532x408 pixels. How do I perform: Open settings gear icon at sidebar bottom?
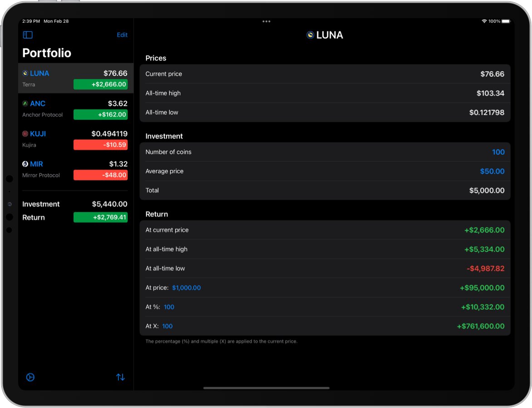pos(30,377)
